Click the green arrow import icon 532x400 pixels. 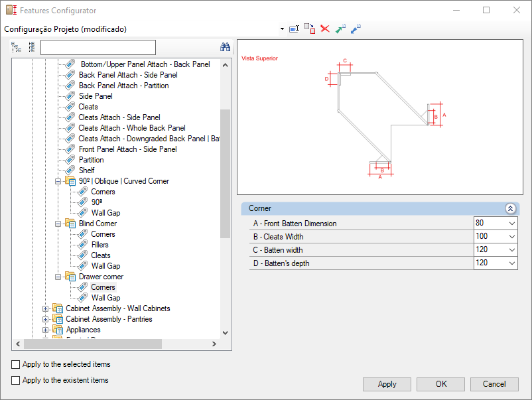click(340, 29)
